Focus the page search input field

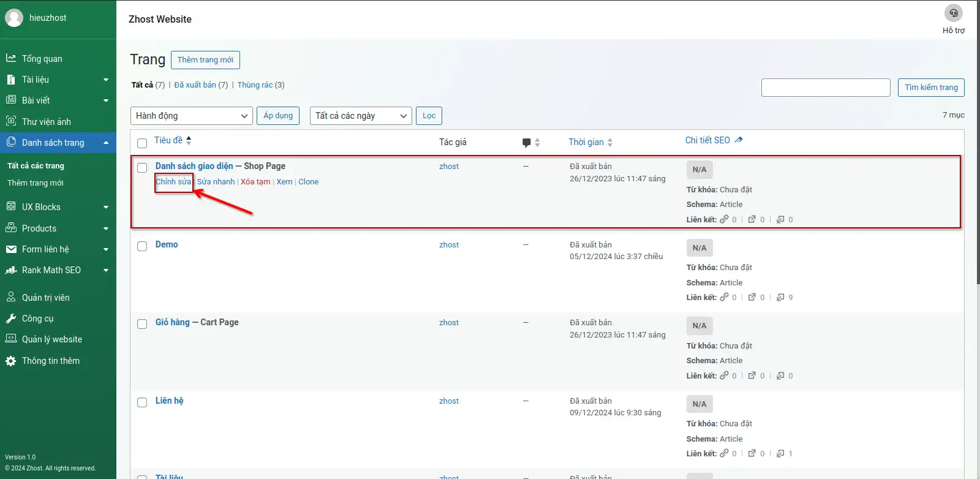(x=826, y=88)
